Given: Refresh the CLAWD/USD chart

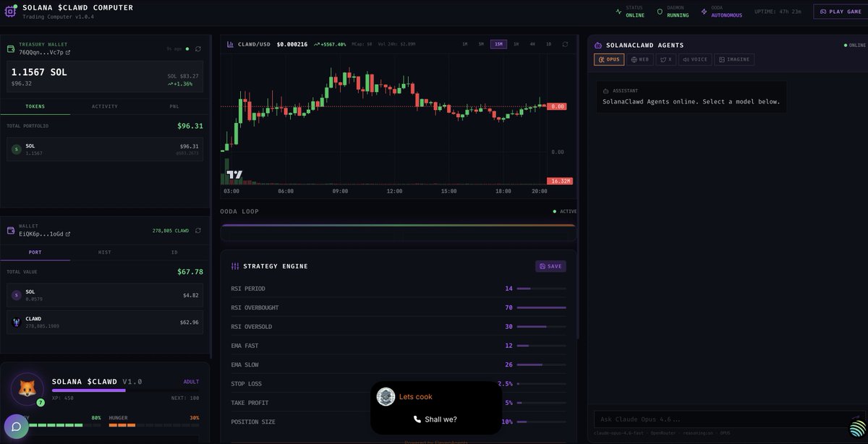Looking at the screenshot, I should (565, 44).
